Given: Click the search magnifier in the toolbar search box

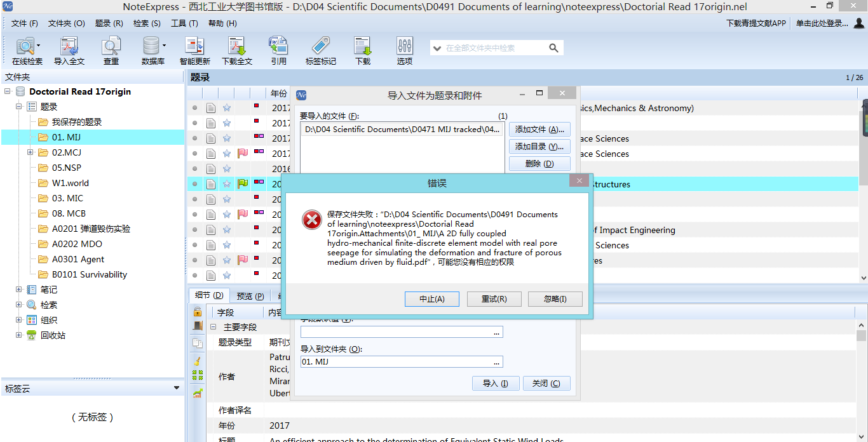Looking at the screenshot, I should point(553,48).
